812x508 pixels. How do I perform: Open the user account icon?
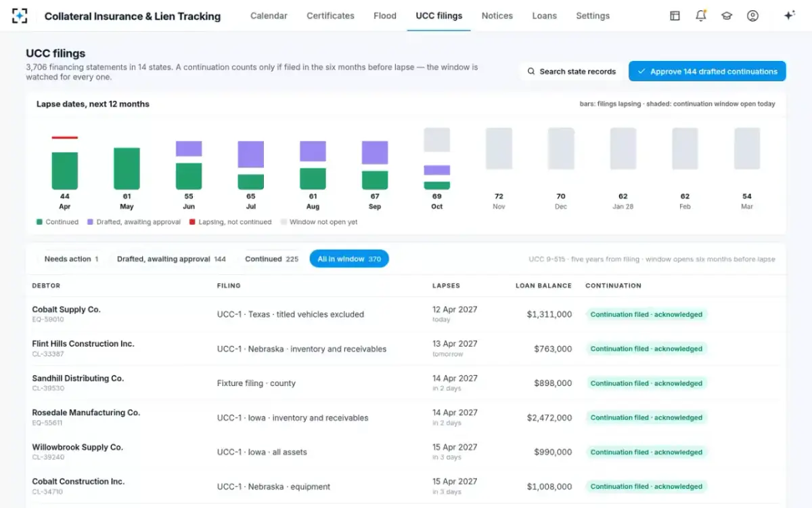coord(752,16)
